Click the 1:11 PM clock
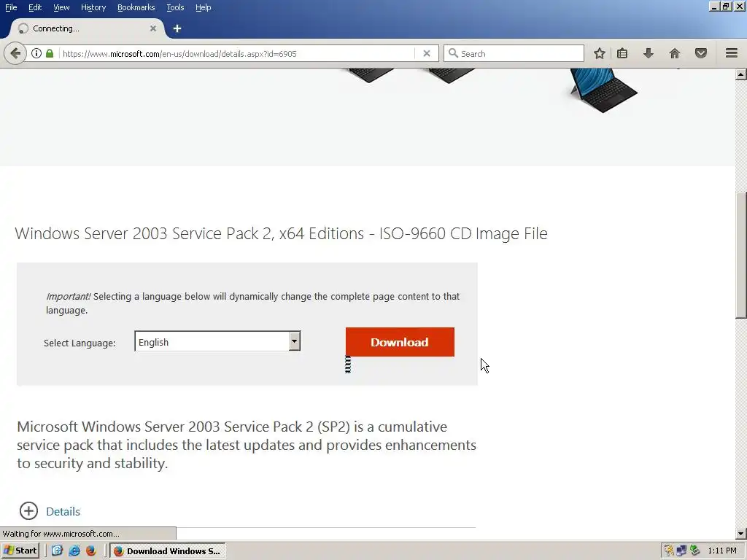Screen dimensions: 747x560 (722, 551)
